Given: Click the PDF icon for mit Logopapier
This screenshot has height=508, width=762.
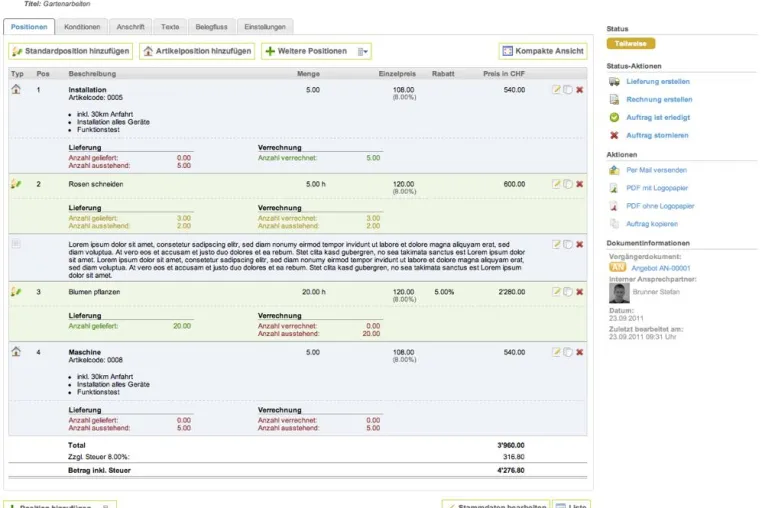Looking at the screenshot, I should pos(614,188).
